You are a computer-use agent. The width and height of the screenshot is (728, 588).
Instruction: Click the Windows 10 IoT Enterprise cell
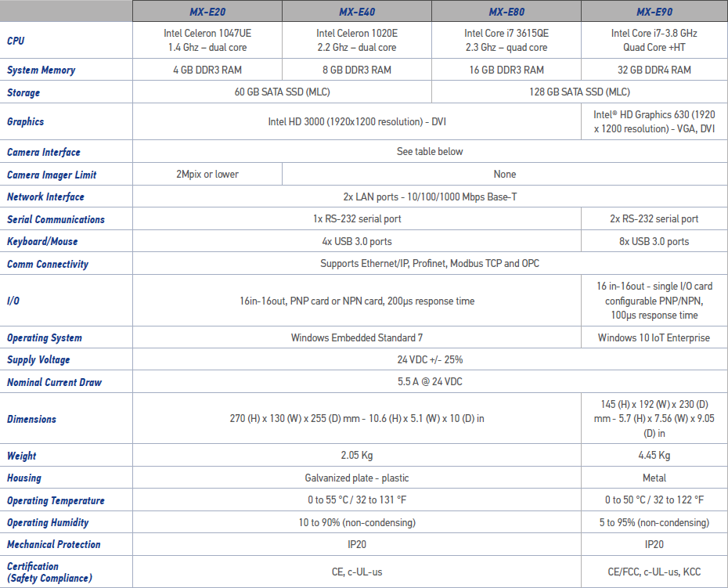[654, 337]
